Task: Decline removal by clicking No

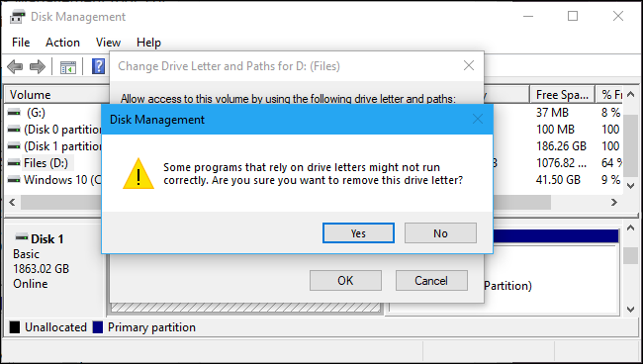Action: click(x=440, y=233)
